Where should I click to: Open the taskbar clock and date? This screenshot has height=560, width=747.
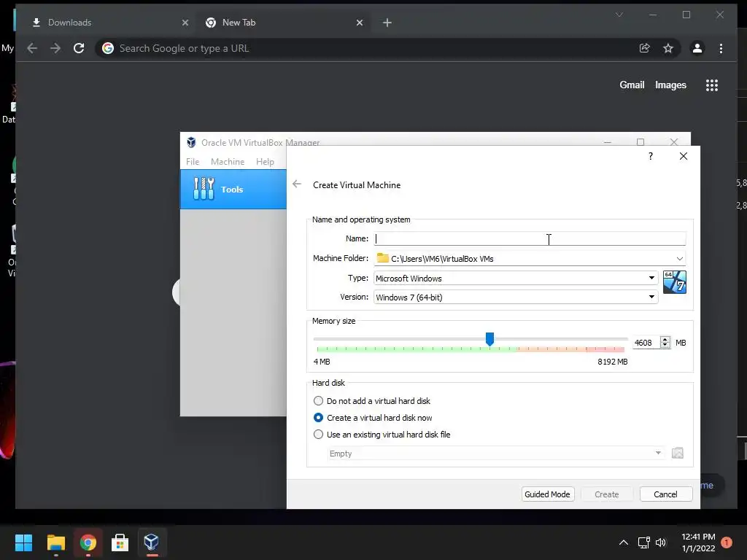point(698,542)
